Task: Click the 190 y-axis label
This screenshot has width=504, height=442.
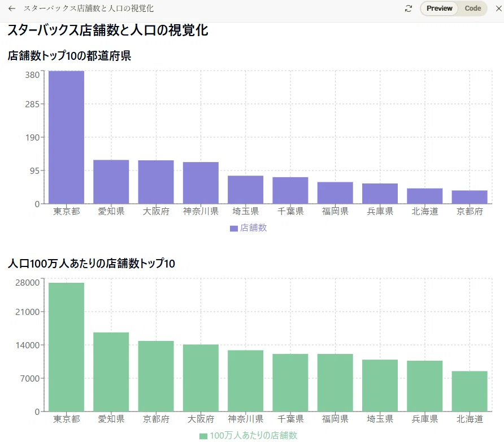Action: click(32, 138)
